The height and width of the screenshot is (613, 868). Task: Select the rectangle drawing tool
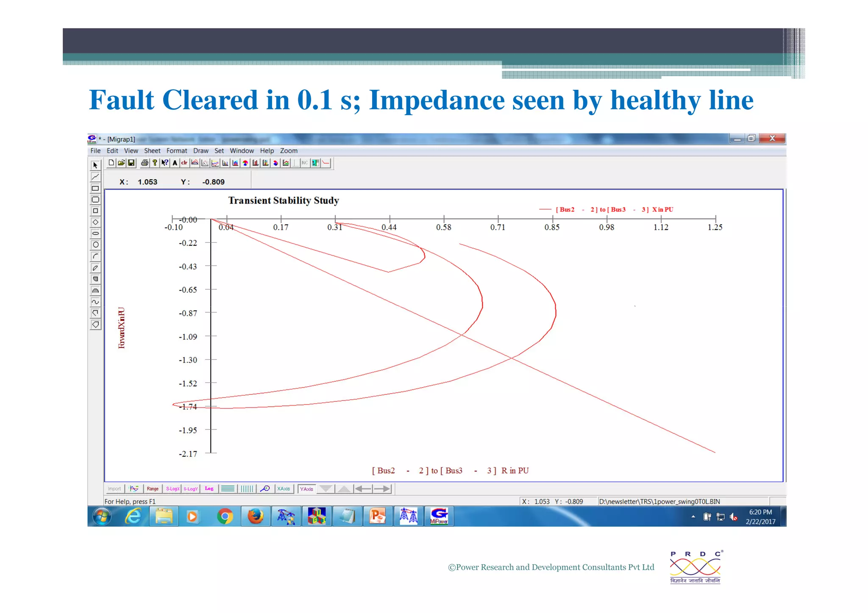(95, 188)
